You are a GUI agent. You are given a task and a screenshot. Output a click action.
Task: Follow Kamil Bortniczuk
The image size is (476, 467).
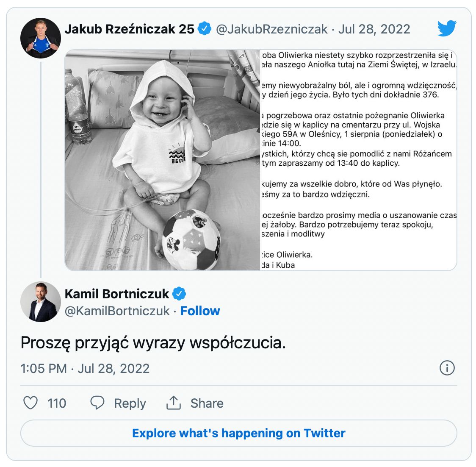click(x=200, y=311)
